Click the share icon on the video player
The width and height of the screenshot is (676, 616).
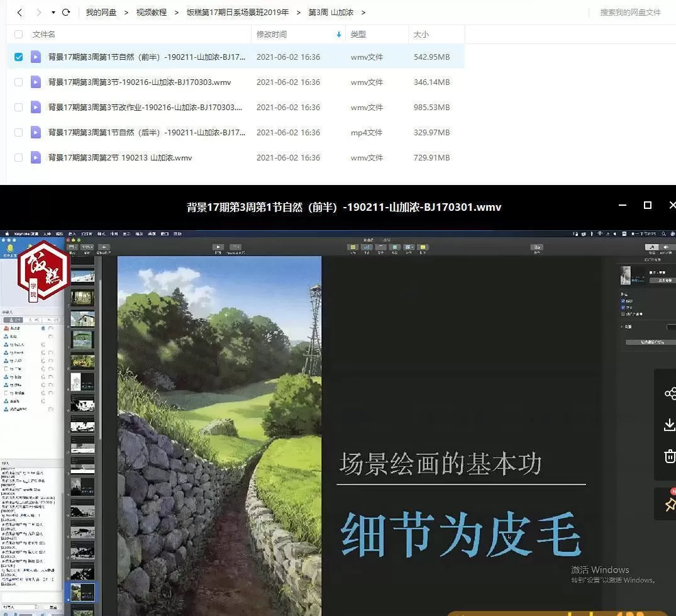click(670, 393)
